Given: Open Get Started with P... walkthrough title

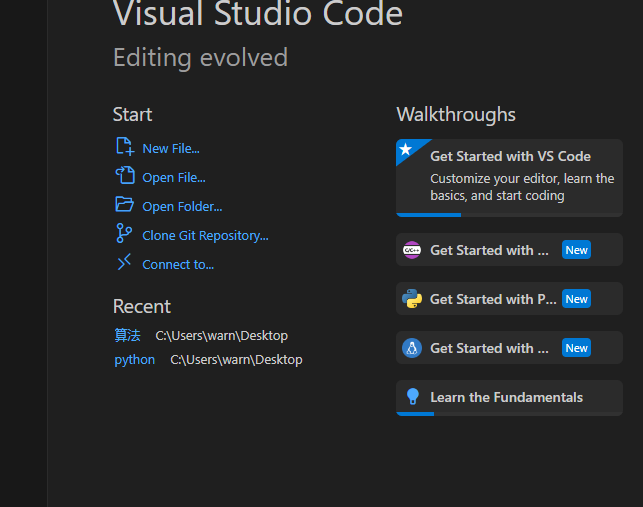Looking at the screenshot, I should pos(493,299).
